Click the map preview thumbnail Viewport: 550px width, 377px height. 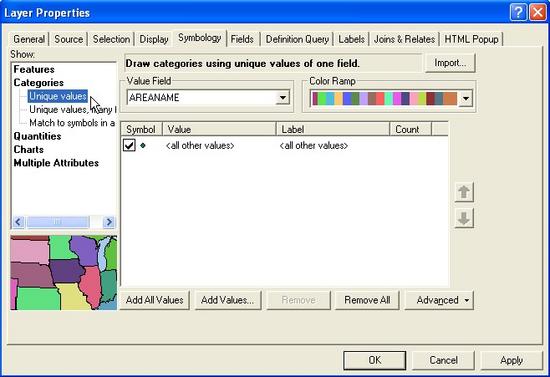coord(63,272)
